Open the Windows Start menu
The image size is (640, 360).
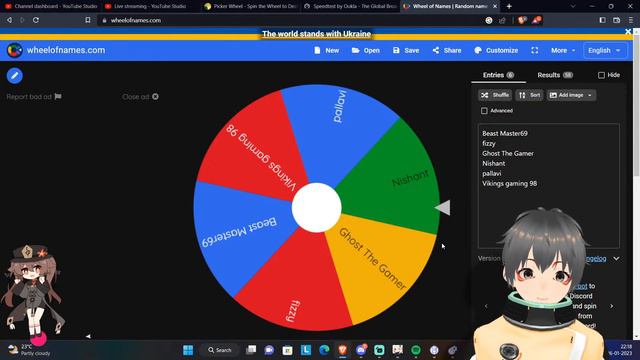(188, 350)
